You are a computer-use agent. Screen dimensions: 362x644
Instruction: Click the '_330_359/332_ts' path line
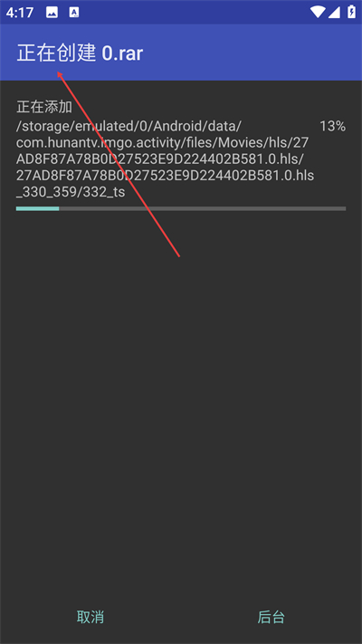click(71, 192)
